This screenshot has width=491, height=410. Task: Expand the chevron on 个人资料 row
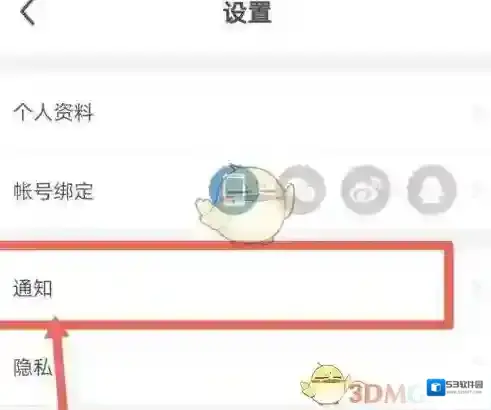point(479,113)
